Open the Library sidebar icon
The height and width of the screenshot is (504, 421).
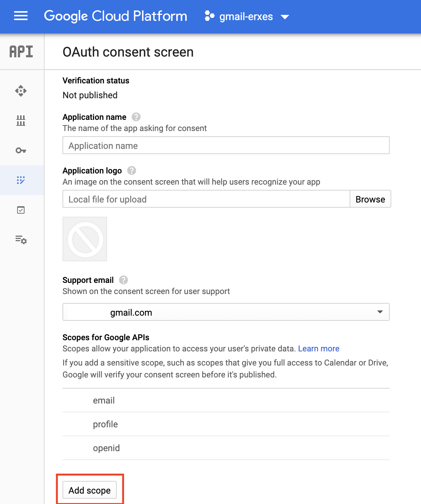point(21,121)
